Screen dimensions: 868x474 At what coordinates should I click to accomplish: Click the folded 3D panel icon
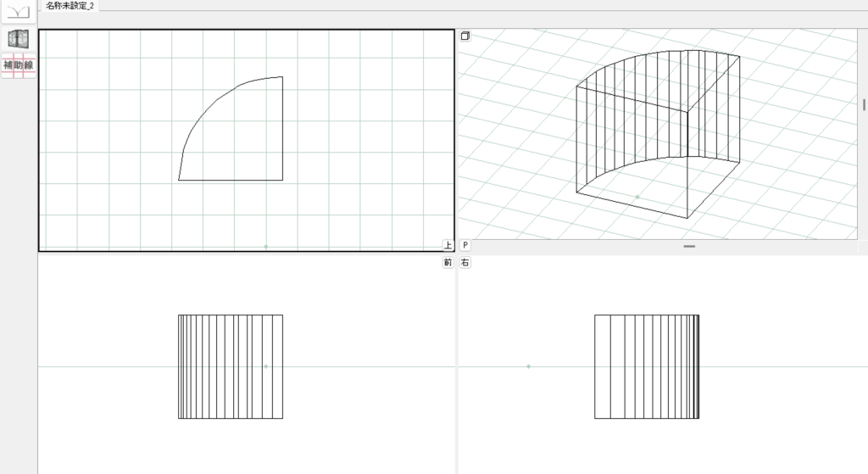click(18, 38)
